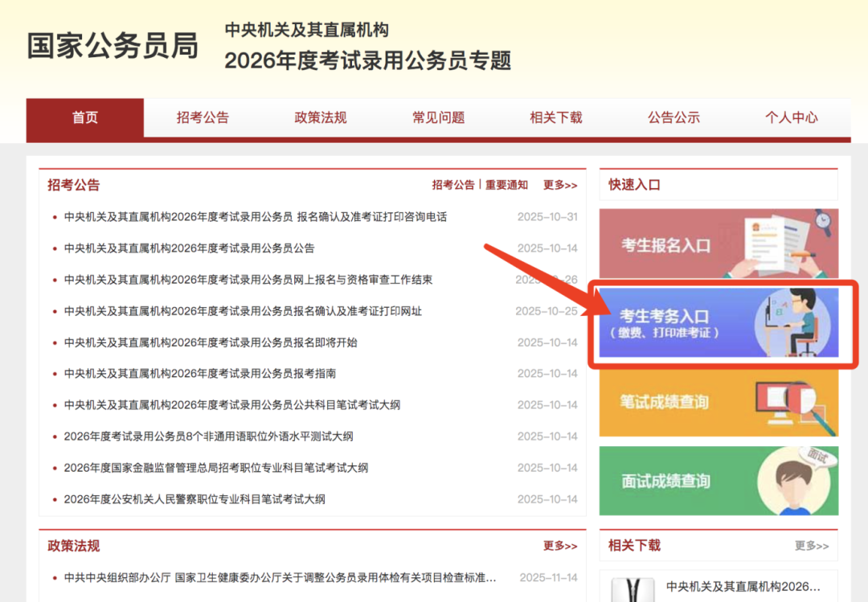Viewport: 868px width, 602px height.
Task: Expand 更多>> in the 政策法规 section
Action: [560, 546]
